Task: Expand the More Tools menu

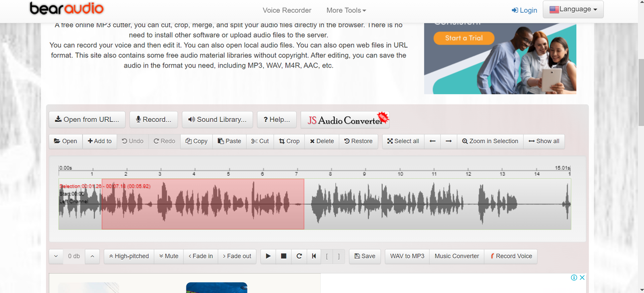Action: (x=346, y=10)
